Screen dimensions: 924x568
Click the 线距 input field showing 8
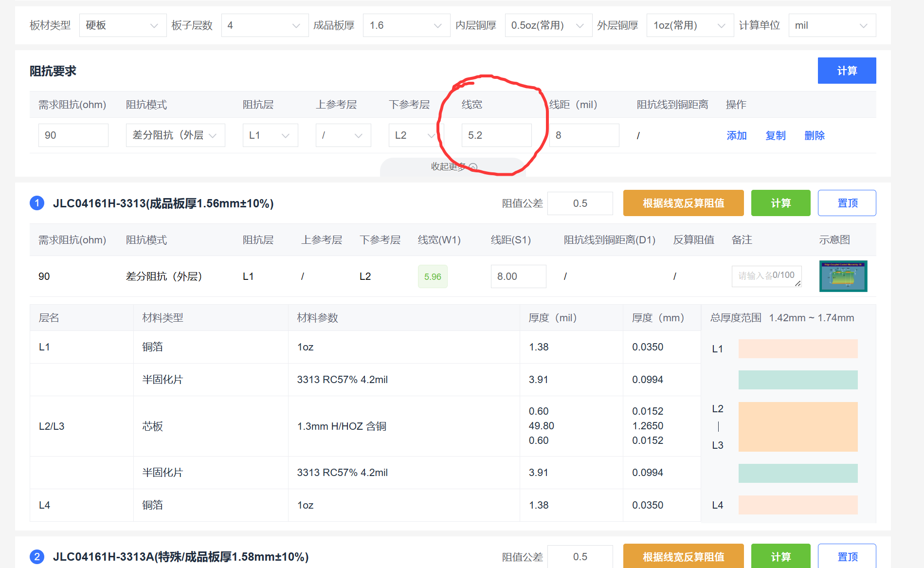(x=584, y=135)
